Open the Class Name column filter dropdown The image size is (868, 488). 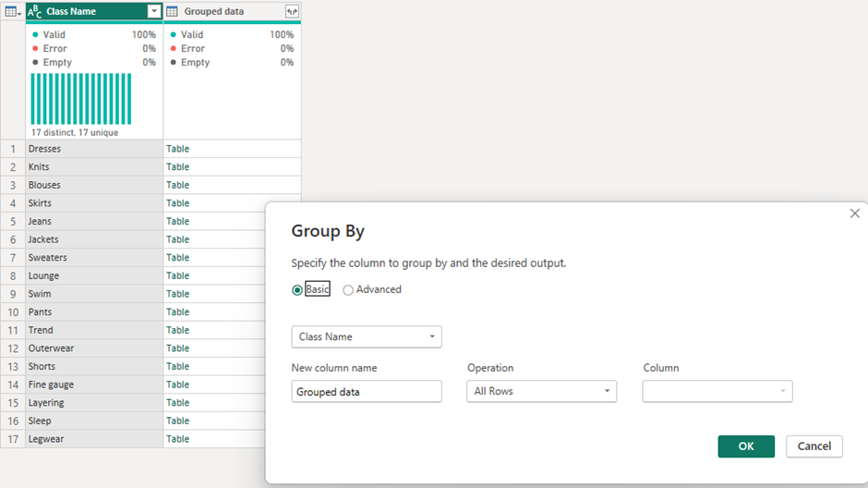(x=154, y=12)
